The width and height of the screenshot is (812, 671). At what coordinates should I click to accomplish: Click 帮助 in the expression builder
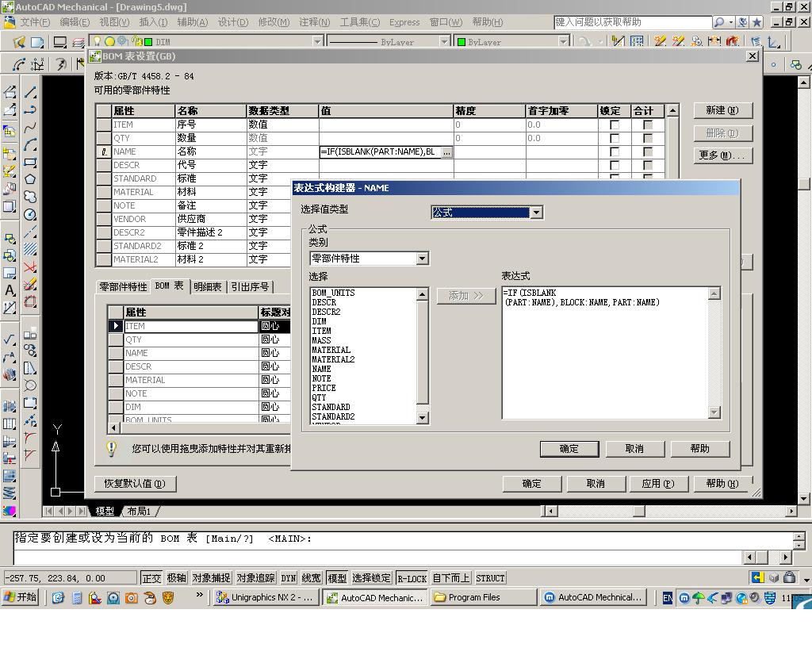point(699,449)
